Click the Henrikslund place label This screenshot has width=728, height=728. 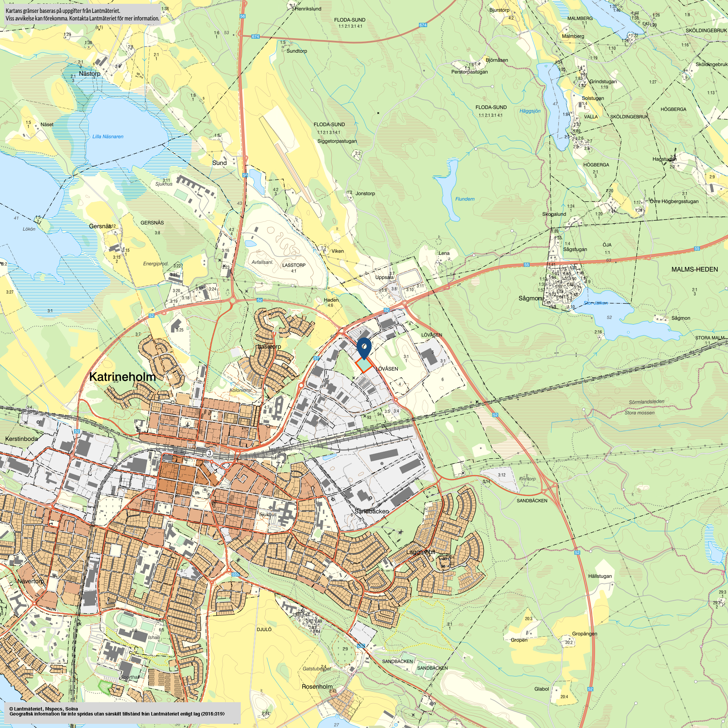[308, 9]
